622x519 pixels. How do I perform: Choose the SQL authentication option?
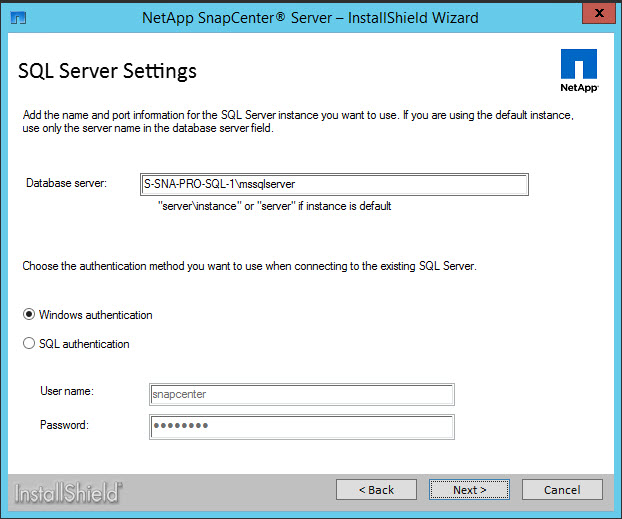[29, 344]
